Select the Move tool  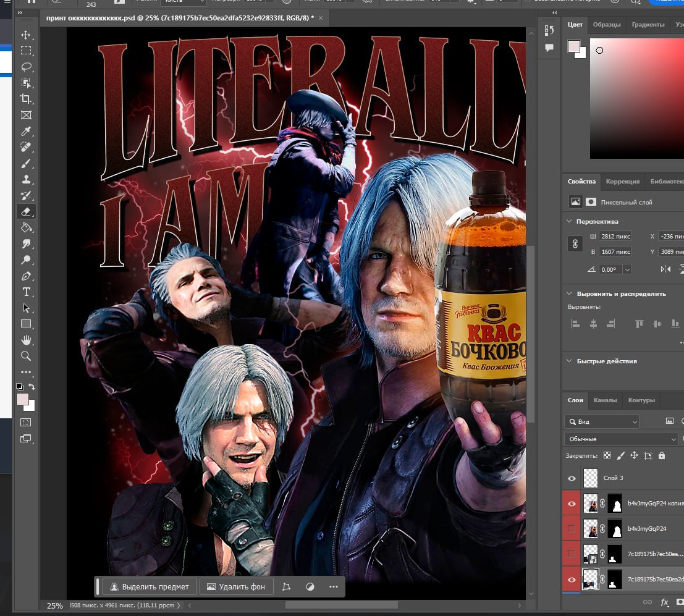click(x=26, y=35)
